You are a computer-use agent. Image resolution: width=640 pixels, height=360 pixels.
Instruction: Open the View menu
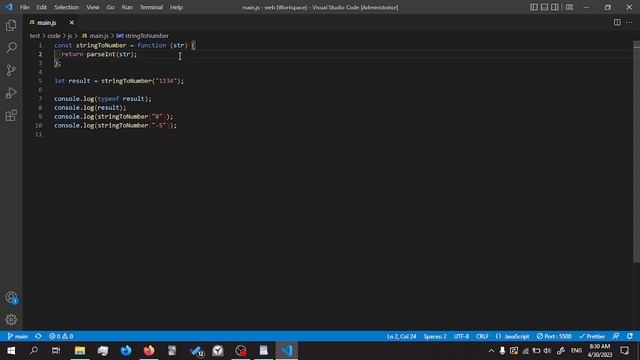(93, 7)
